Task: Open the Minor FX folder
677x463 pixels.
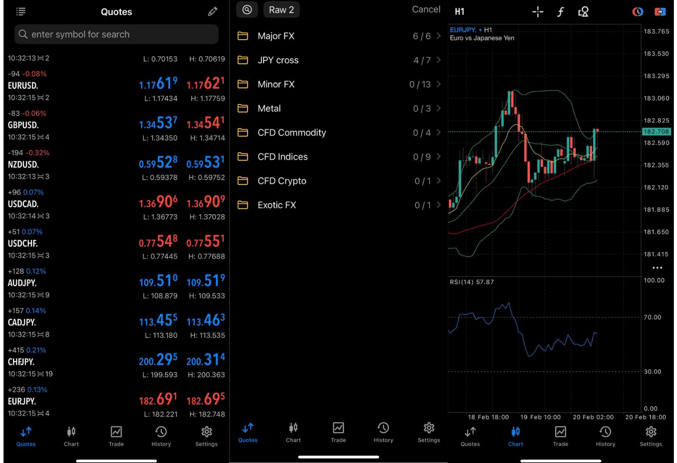Action: tap(338, 84)
